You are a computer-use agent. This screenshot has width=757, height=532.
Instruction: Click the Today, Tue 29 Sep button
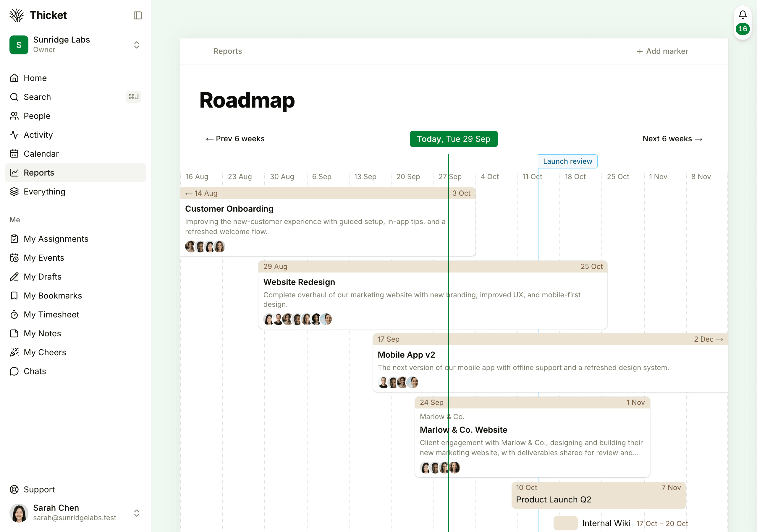click(454, 139)
